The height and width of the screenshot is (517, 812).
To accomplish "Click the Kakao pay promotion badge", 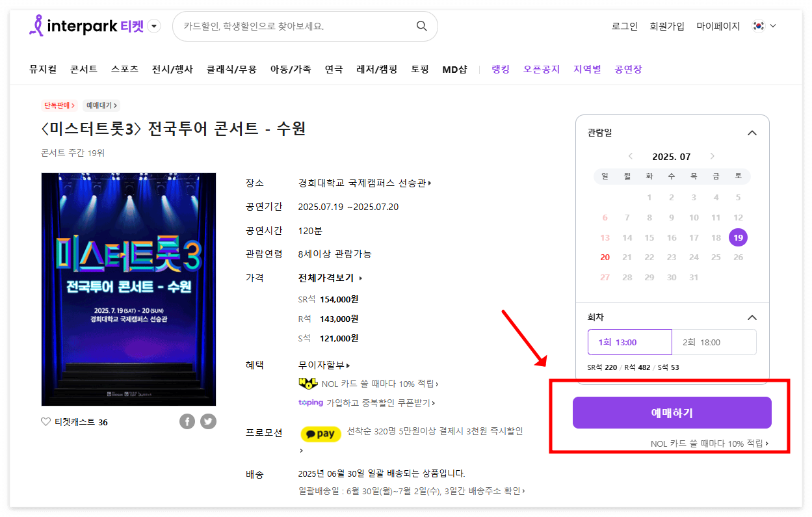I will click(321, 434).
